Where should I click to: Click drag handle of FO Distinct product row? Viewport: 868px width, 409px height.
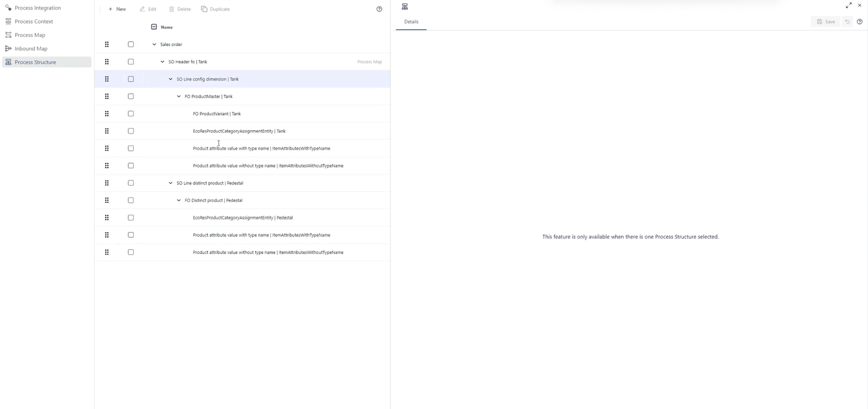[x=107, y=200]
